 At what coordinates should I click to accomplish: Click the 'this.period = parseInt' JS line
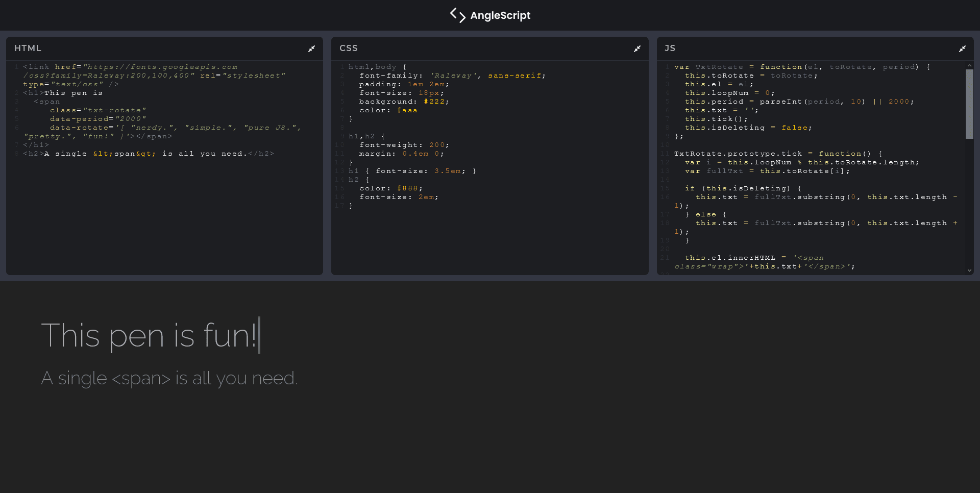tap(799, 102)
